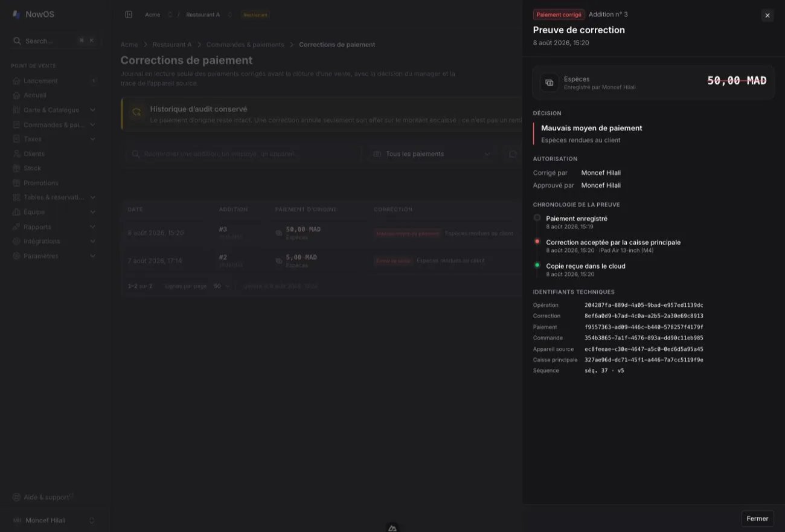Click the Aide & support icon
The width and height of the screenshot is (785, 532).
(x=17, y=498)
